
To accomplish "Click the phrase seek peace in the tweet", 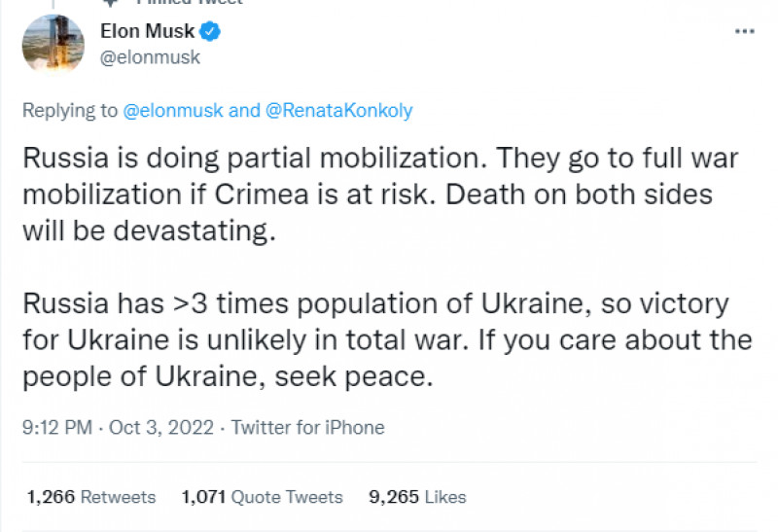I will tap(354, 376).
